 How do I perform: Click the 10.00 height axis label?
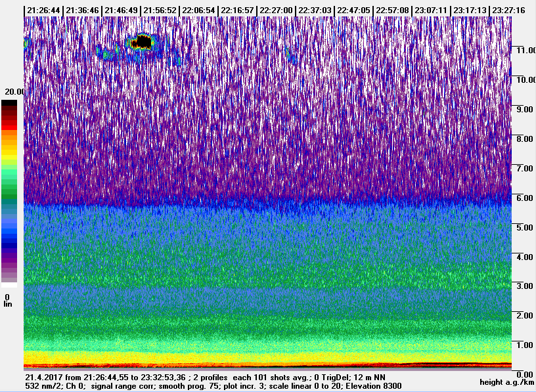pyautogui.click(x=526, y=79)
